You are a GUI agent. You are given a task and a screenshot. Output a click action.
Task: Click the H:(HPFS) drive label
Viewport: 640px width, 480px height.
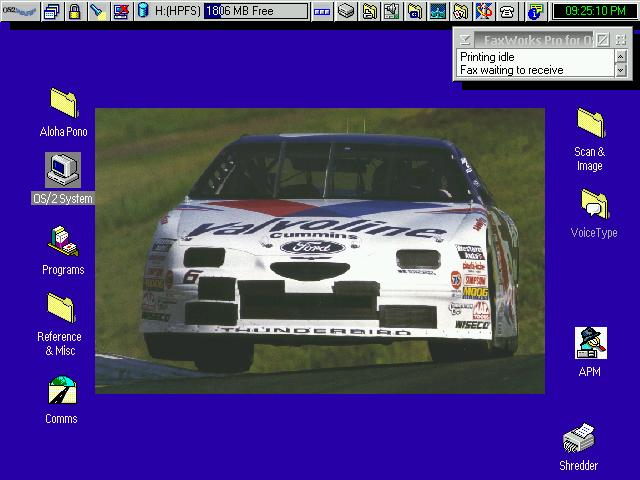click(178, 11)
